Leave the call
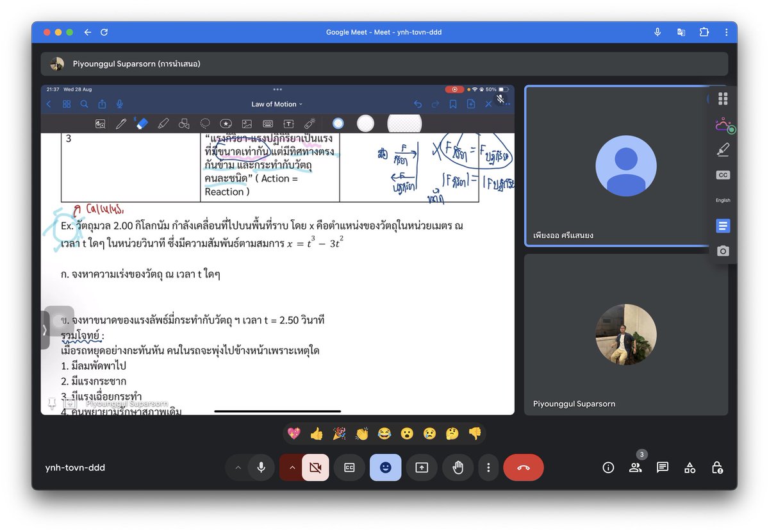The width and height of the screenshot is (769, 532). pyautogui.click(x=524, y=468)
